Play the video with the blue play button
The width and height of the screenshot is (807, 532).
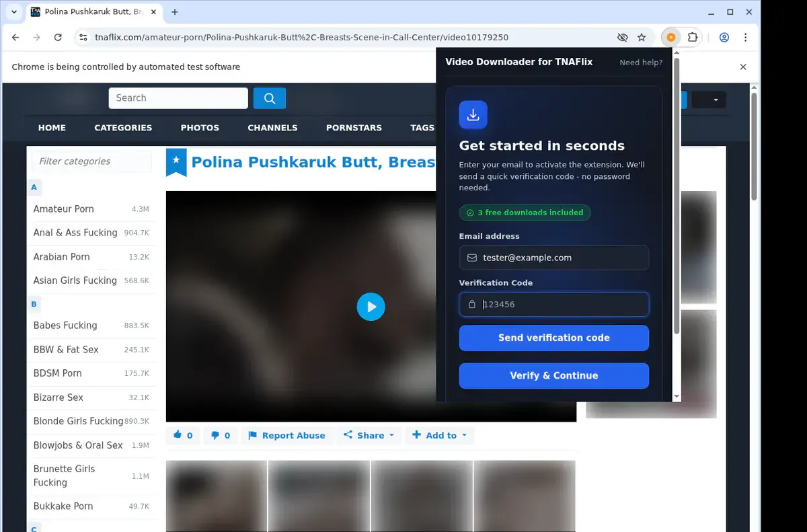point(371,307)
